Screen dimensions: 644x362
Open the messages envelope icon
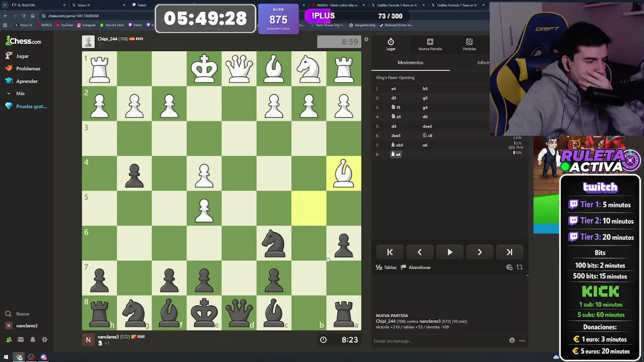click(21, 340)
